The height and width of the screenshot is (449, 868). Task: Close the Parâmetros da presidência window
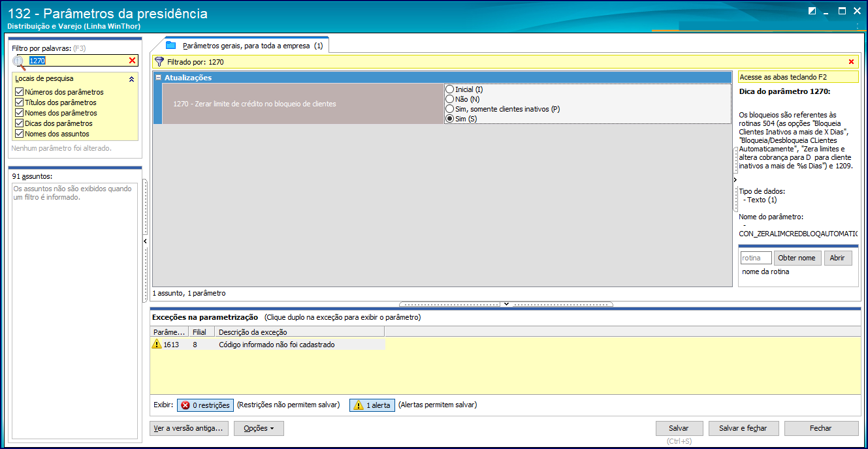click(x=857, y=10)
